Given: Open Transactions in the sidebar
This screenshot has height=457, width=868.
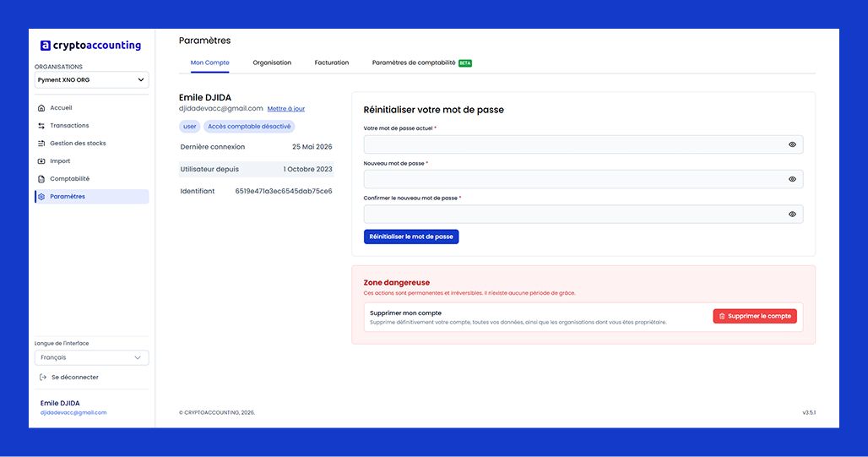Looking at the screenshot, I should point(91,126).
